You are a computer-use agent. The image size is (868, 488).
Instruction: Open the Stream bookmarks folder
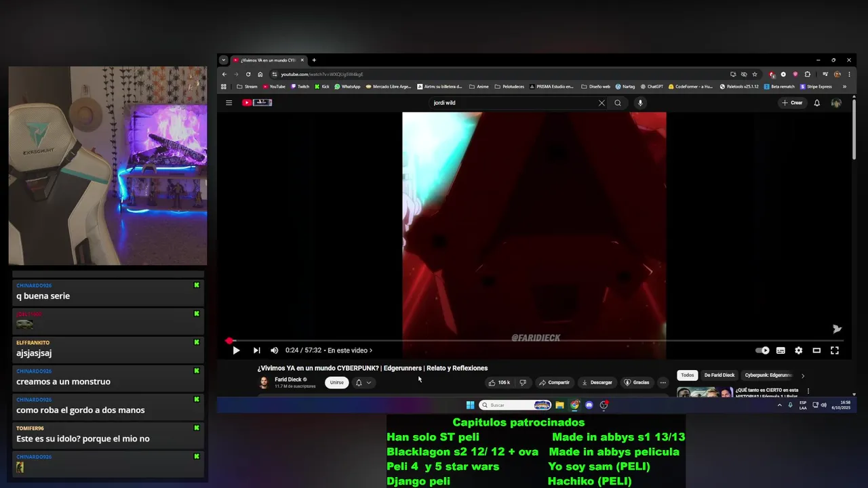click(247, 87)
